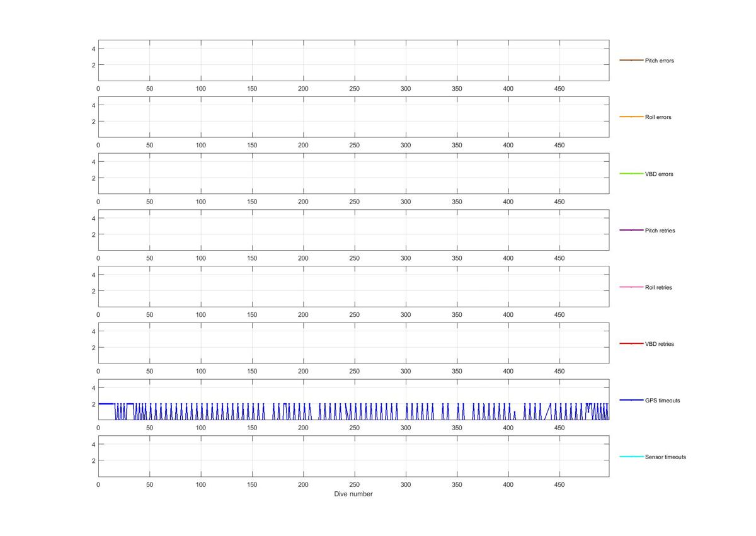Select the pink Roll retries legend line sample
756x536 pixels.
click(x=631, y=287)
